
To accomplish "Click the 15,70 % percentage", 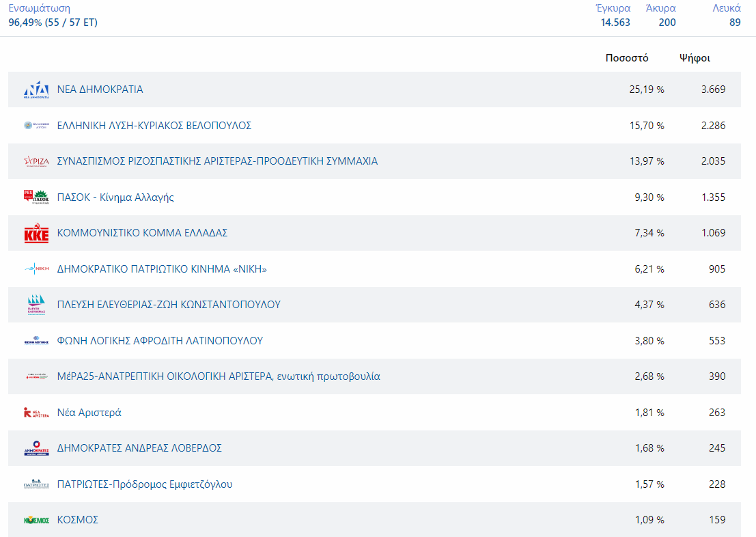I will (x=647, y=126).
